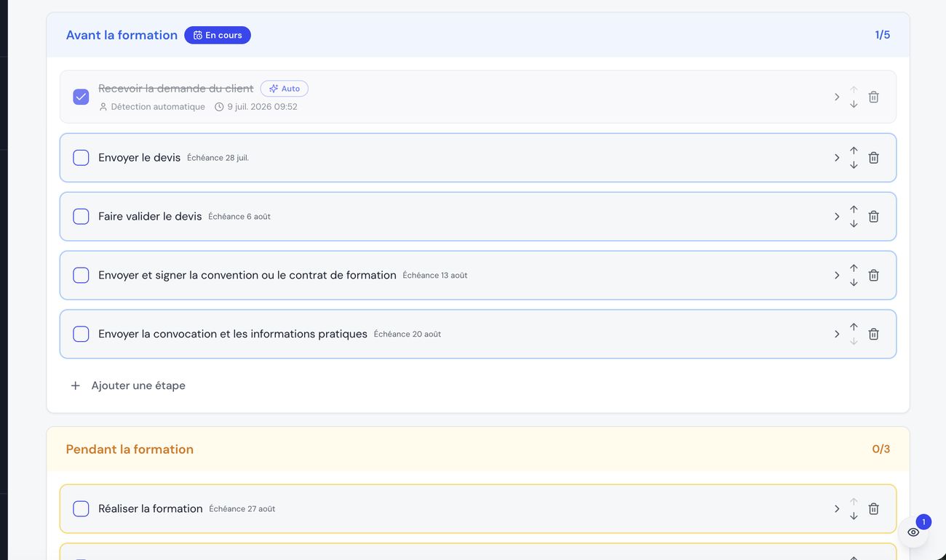Uncheck "Recevoir la demande du client"

pos(81,97)
